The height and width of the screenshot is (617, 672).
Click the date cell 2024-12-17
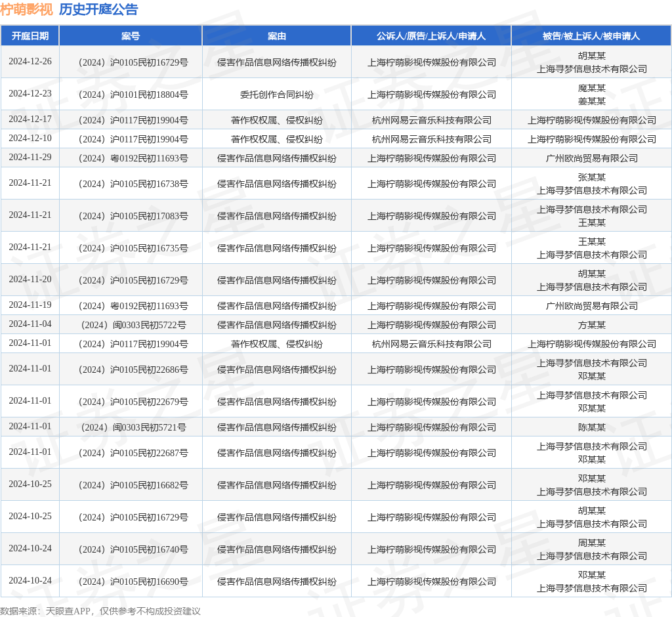30,119
